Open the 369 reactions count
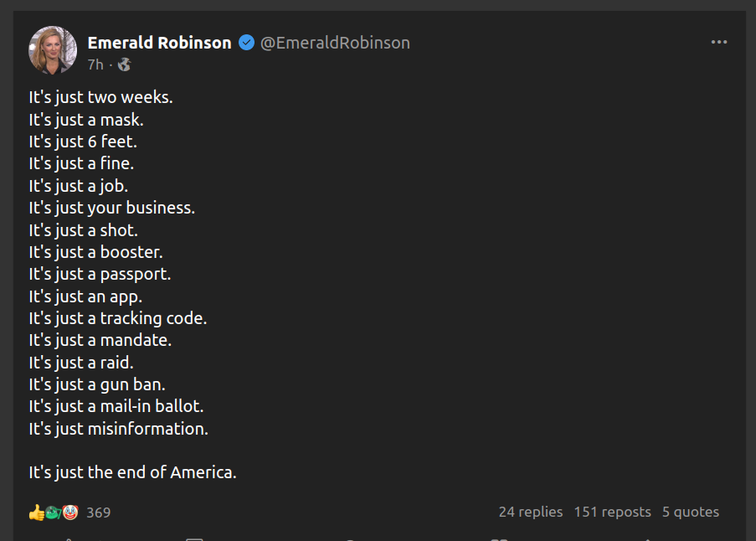The image size is (756, 541). click(x=98, y=512)
